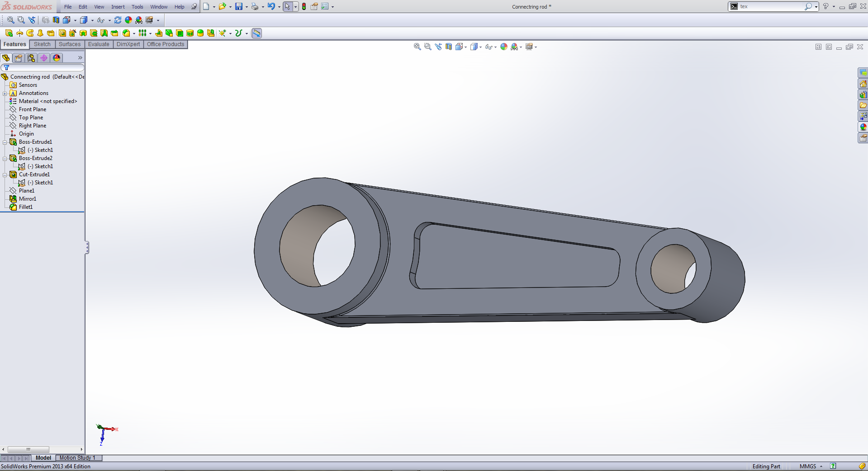Expand the Annotations folder in tree
The image size is (868, 471).
[5, 94]
